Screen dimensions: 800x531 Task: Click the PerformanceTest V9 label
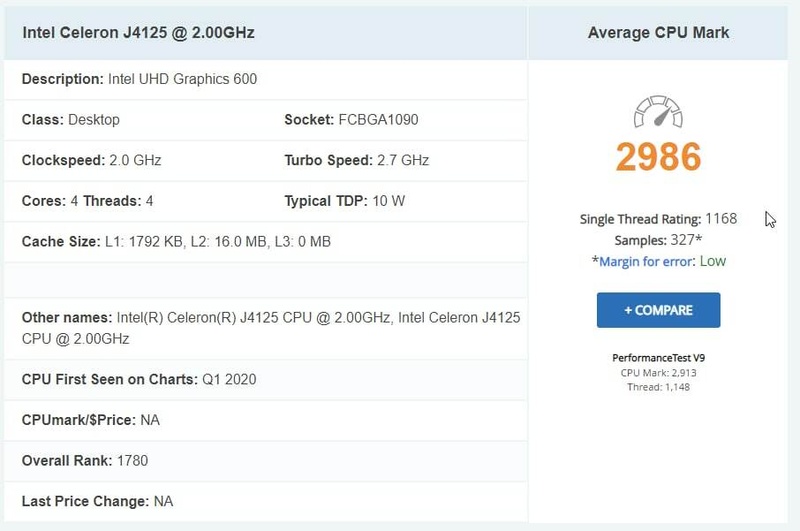pos(658,358)
